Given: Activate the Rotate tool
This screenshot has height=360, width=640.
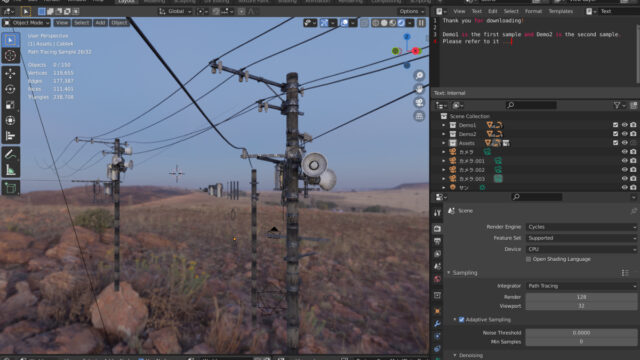Looking at the screenshot, I should point(10,89).
